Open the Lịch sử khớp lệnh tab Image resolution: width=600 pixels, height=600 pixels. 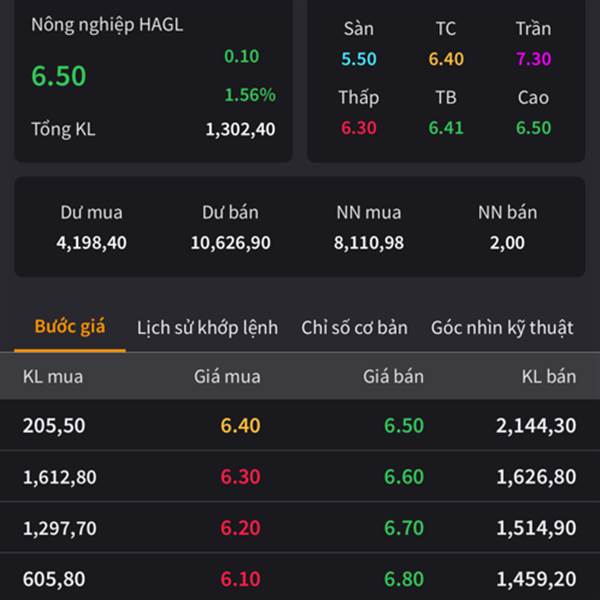pyautogui.click(x=207, y=327)
